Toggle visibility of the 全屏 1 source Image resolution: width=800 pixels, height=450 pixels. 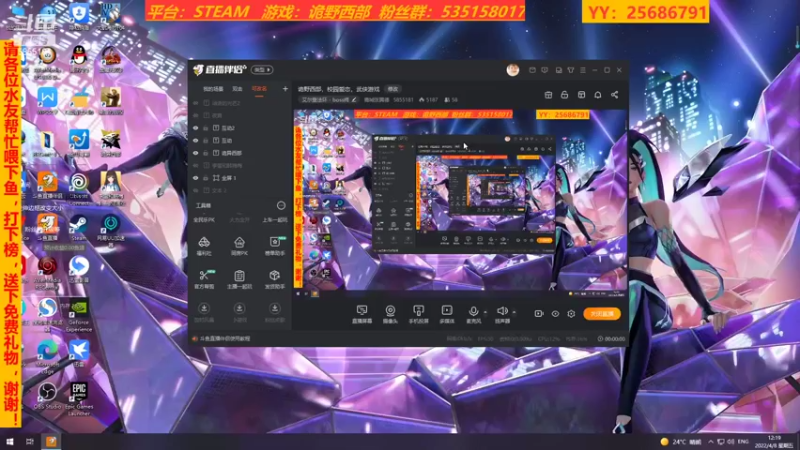(x=195, y=178)
